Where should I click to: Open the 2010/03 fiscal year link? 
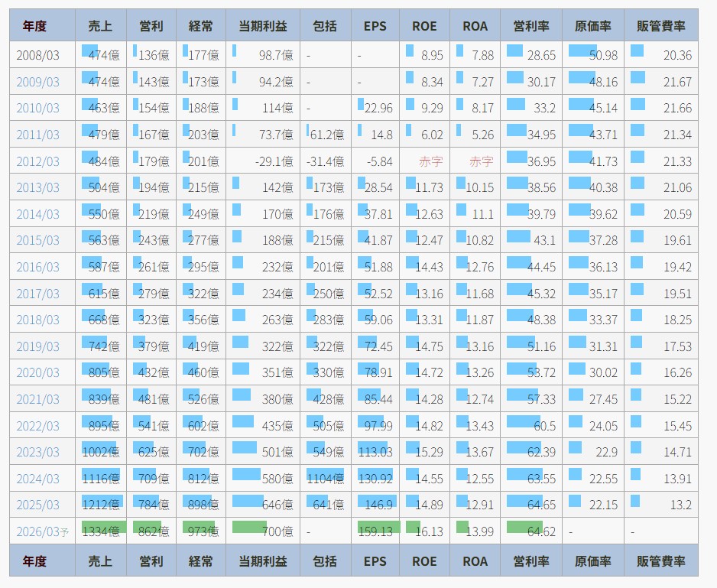point(38,108)
